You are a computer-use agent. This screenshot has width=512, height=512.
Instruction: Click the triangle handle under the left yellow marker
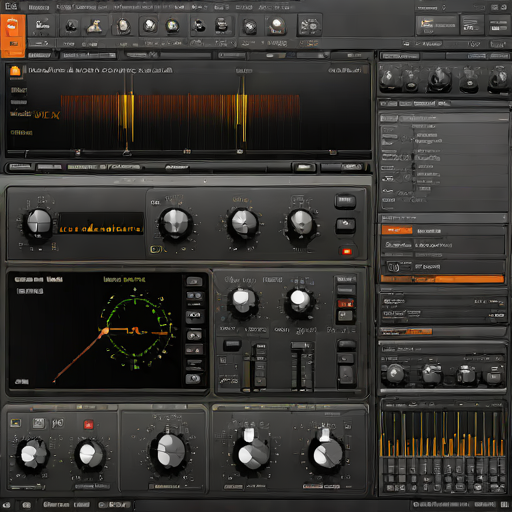point(127,153)
